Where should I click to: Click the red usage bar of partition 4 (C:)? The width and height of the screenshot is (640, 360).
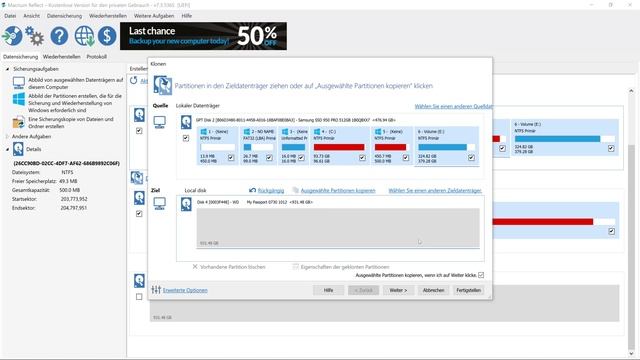coord(339,147)
